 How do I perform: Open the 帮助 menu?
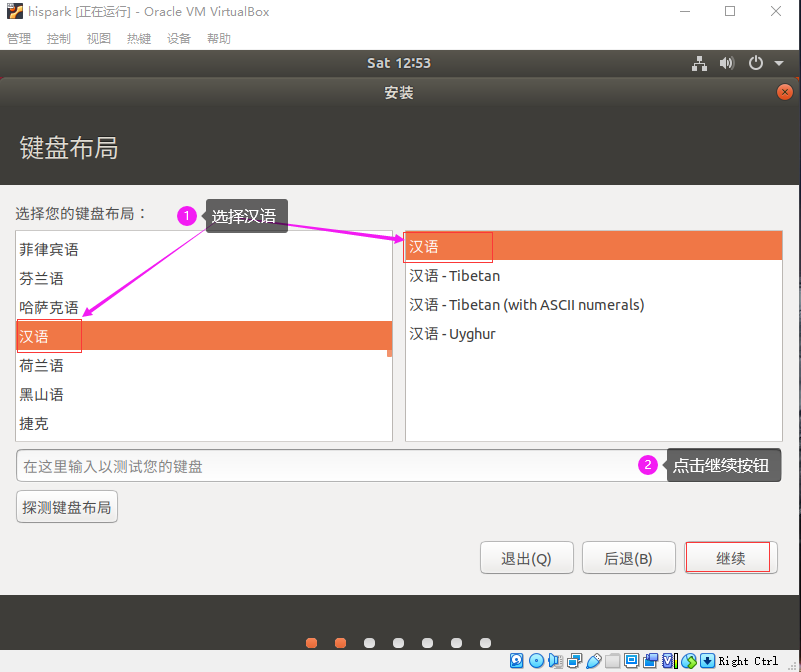219,38
